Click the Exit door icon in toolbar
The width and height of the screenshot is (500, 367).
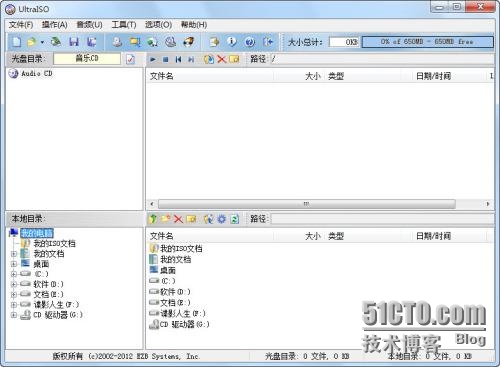coord(268,42)
